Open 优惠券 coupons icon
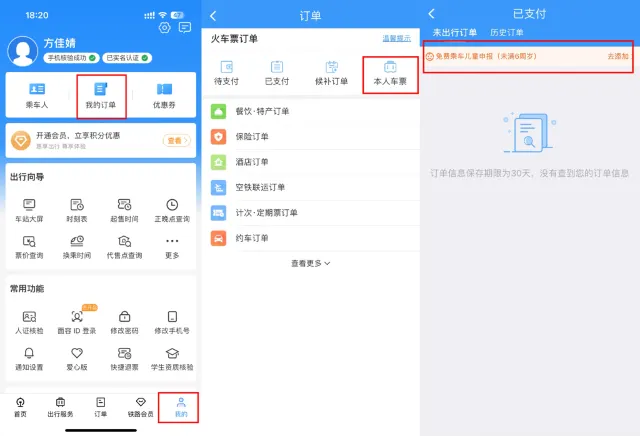The image size is (640, 436). tap(164, 96)
